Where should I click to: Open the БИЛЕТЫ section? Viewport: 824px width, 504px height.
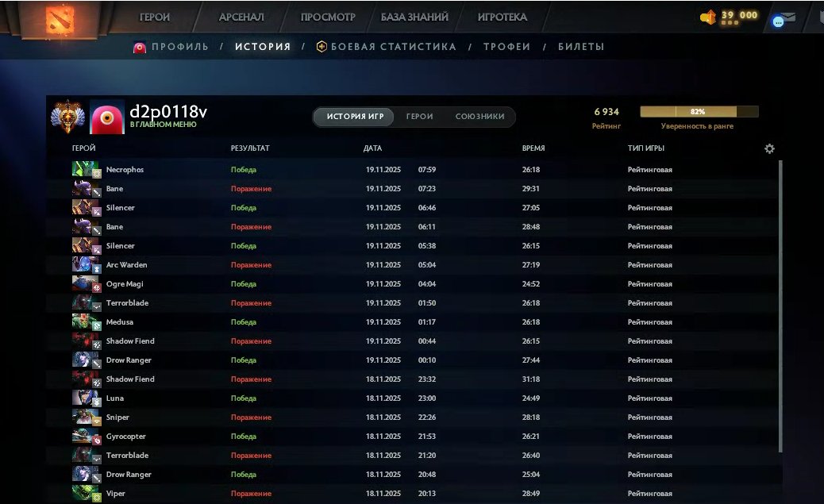583,47
